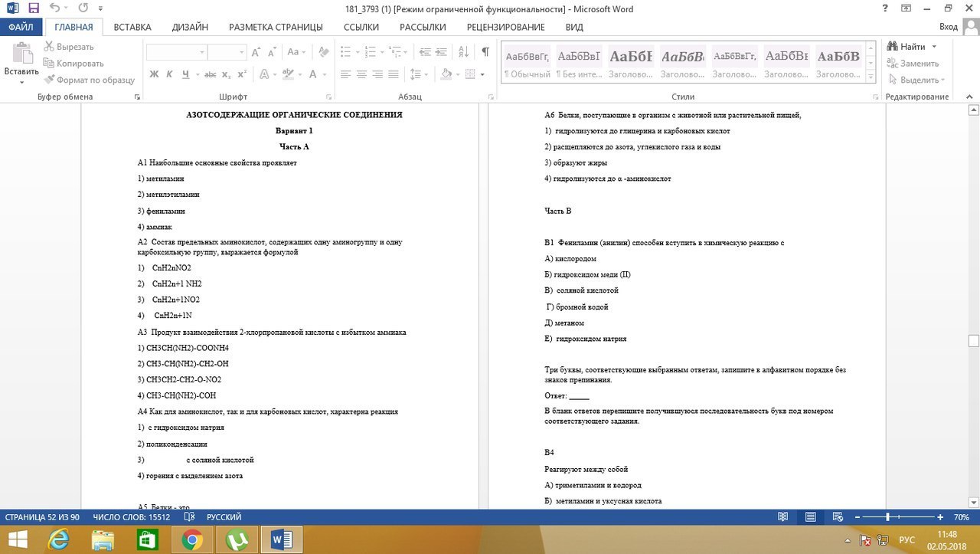Open Chrome from the taskbar
980x554 pixels.
click(x=191, y=540)
